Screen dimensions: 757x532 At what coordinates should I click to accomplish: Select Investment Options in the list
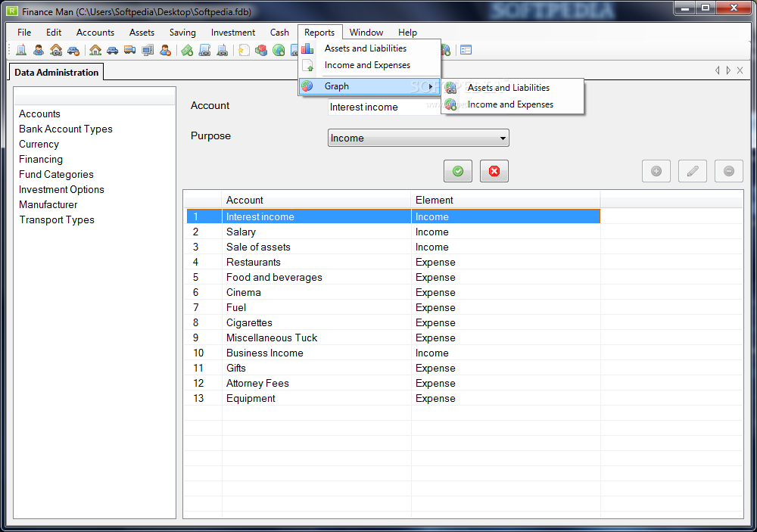[x=62, y=189]
